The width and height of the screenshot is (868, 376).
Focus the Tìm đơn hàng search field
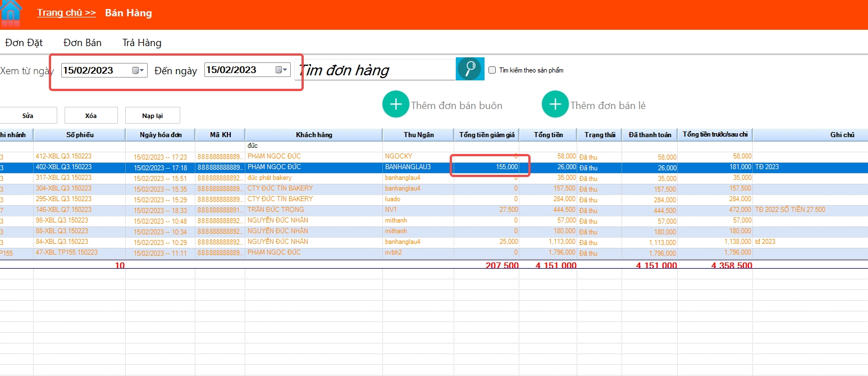[x=374, y=70]
